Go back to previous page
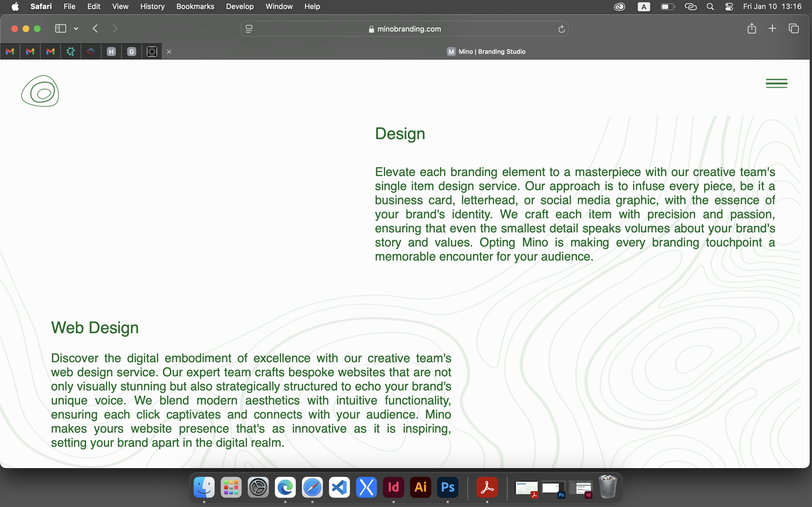This screenshot has height=507, width=812. click(x=95, y=28)
